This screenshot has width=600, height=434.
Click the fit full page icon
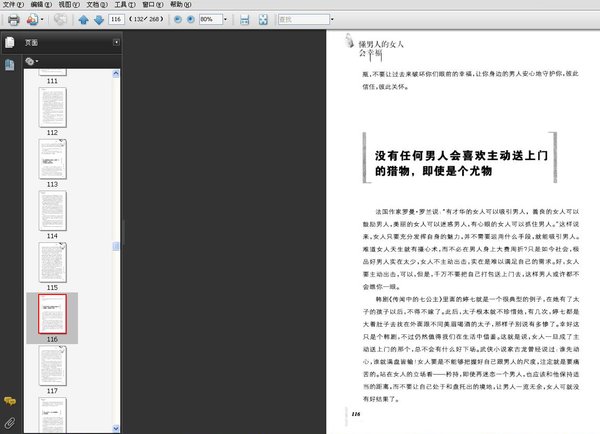tap(262, 19)
